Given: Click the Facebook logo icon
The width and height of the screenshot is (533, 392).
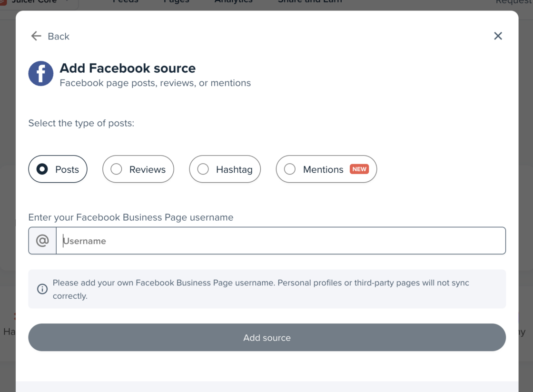Looking at the screenshot, I should tap(41, 73).
